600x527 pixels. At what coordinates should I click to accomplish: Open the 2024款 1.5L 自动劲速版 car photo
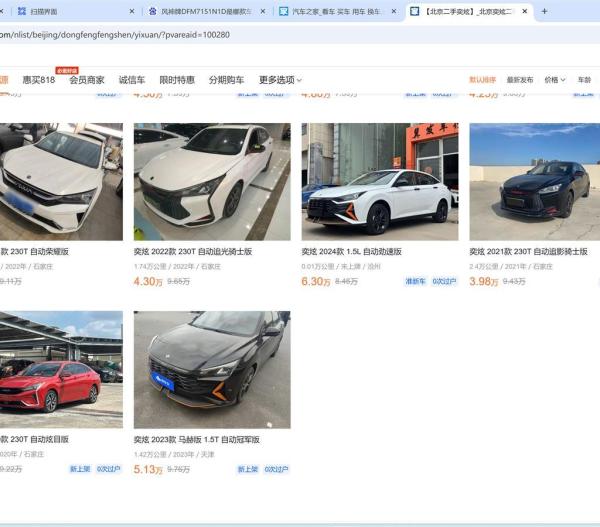[x=380, y=182]
